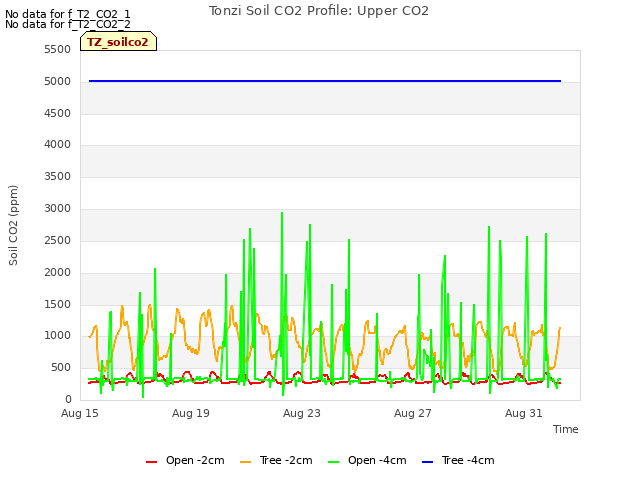Click the flat blue Tree -4cm line
Screen dimensions: 640x480
point(325,81)
